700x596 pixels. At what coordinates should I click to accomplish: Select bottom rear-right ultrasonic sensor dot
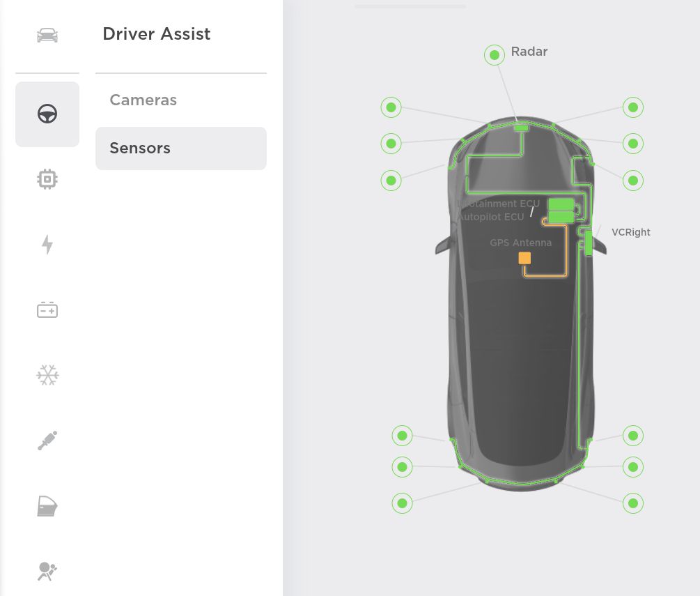tap(633, 503)
